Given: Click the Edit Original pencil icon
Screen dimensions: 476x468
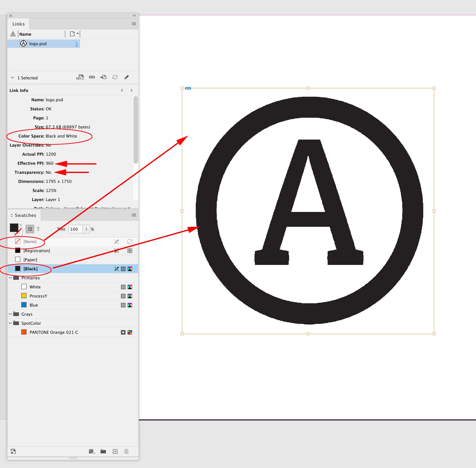Looking at the screenshot, I should point(127,78).
